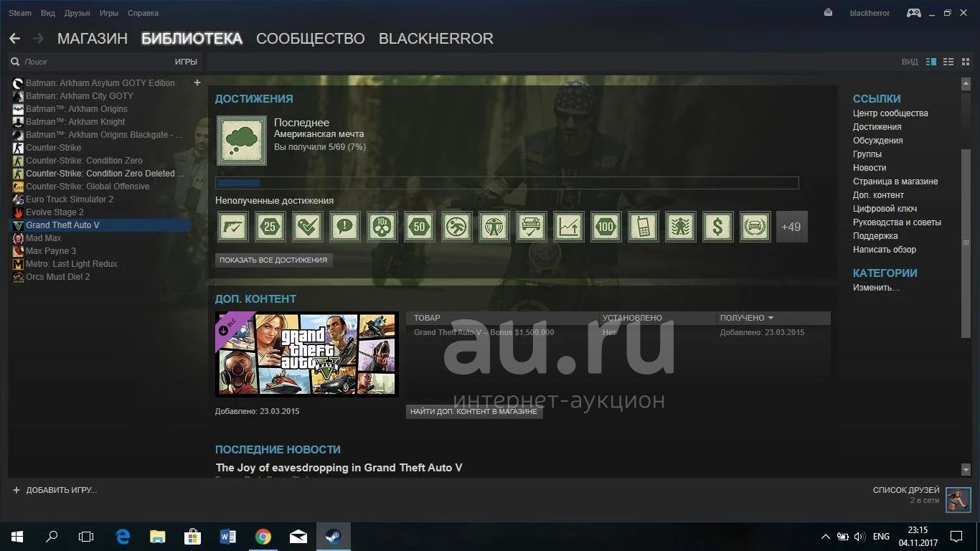The image size is (980, 551).
Task: Switch to grid view mode
Action: pos(965,62)
